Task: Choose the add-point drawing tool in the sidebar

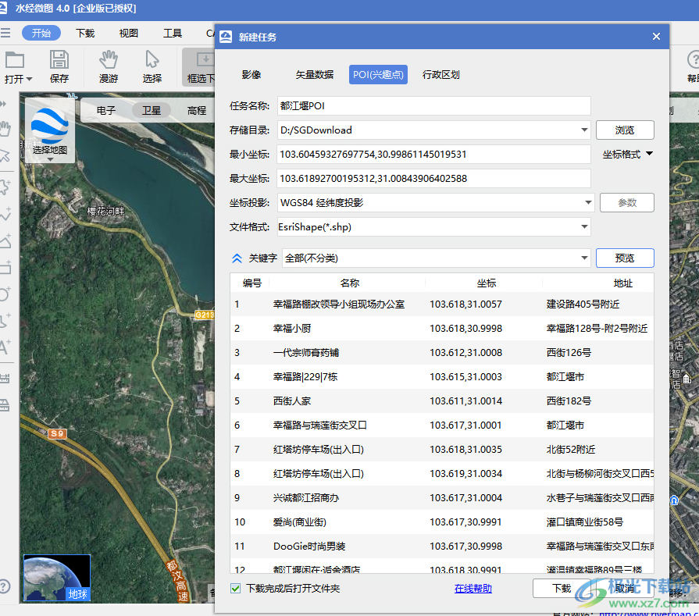Action: point(5,187)
